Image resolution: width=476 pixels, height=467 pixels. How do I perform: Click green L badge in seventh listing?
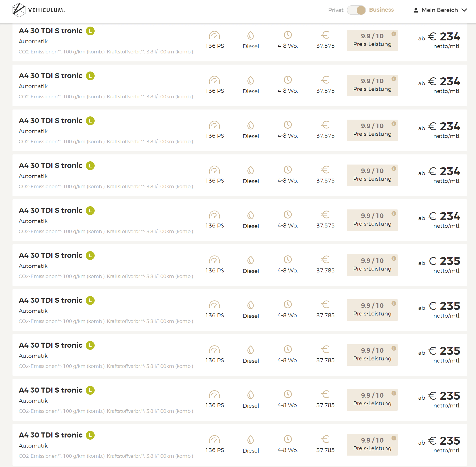[x=90, y=300]
